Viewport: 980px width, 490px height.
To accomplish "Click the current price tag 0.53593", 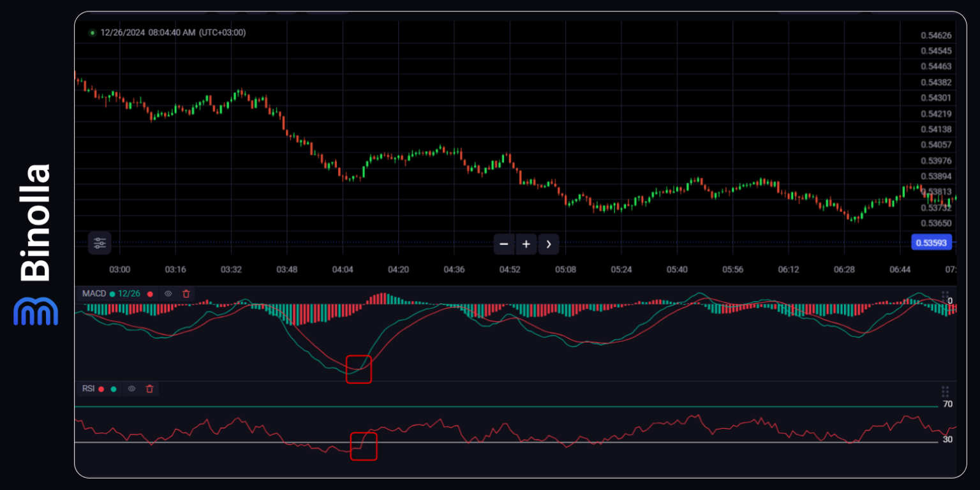I will coord(932,242).
